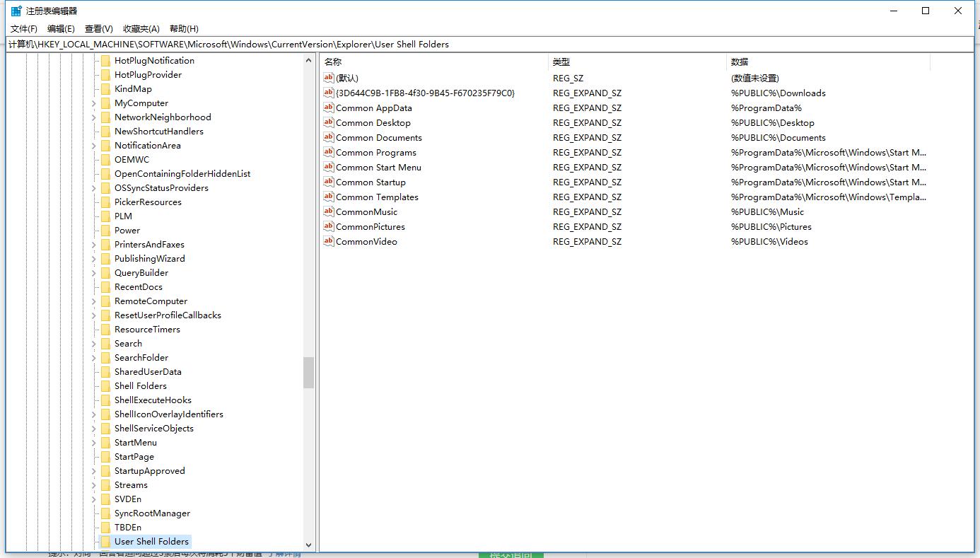
Task: Select the SyncRootManager key name
Action: [152, 513]
